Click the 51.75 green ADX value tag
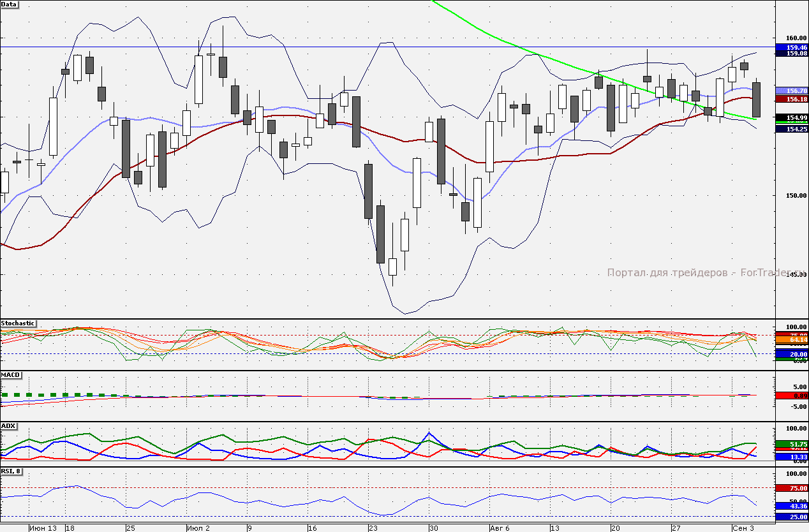The height and width of the screenshot is (532, 809). [792, 444]
